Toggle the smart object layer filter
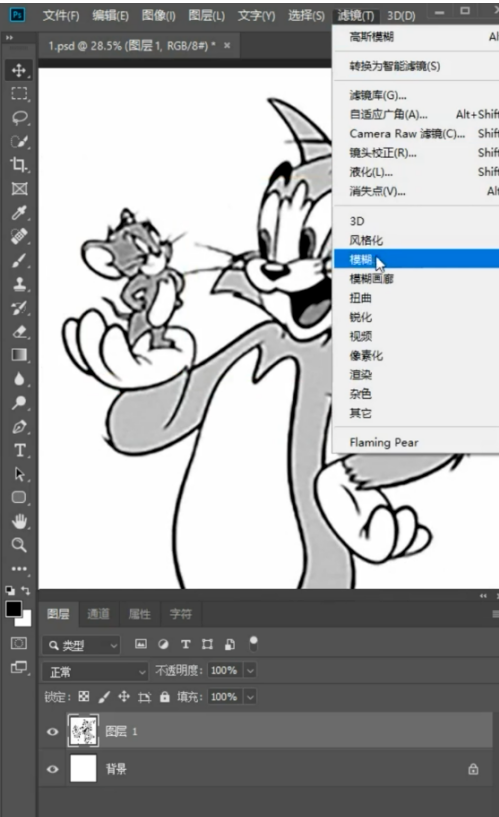Viewport: 499px width, 817px height. [x=230, y=645]
